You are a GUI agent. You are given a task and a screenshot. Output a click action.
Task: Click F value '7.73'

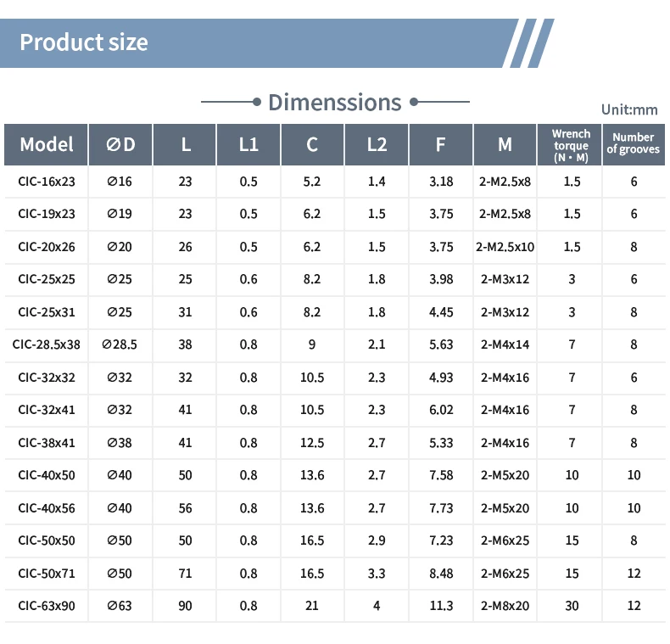click(x=441, y=508)
